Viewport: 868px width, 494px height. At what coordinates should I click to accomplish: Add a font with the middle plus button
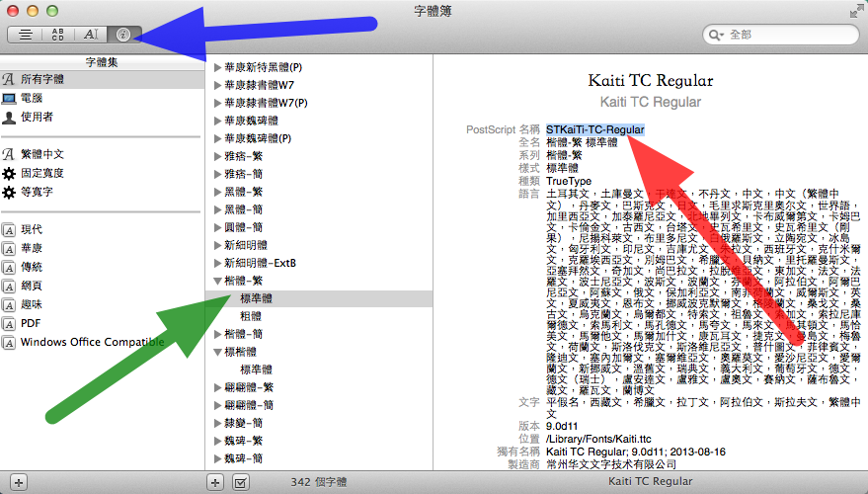click(x=215, y=482)
